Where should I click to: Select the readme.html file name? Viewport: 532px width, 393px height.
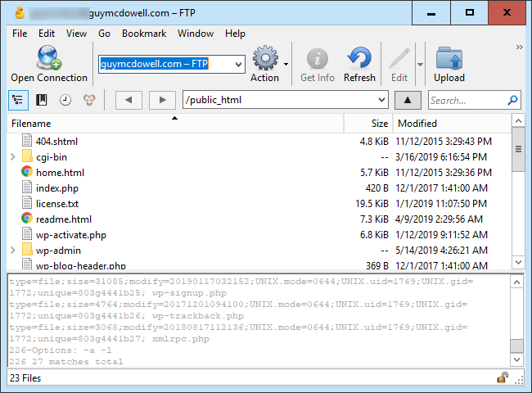click(x=64, y=219)
